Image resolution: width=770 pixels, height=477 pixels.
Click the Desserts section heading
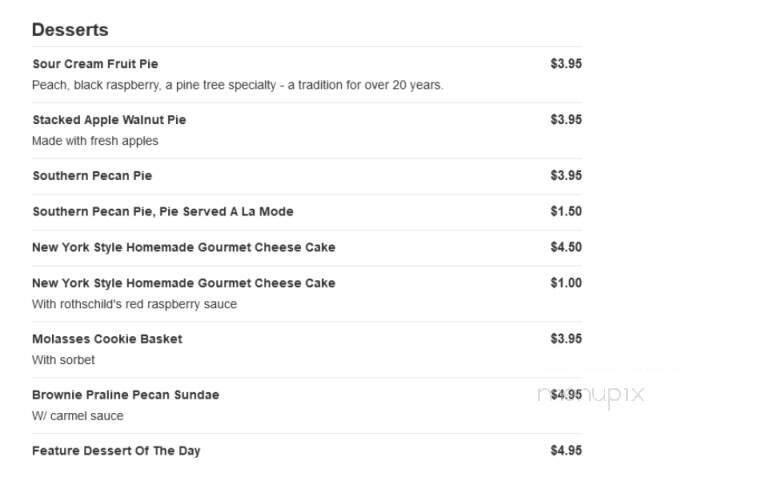coord(70,30)
